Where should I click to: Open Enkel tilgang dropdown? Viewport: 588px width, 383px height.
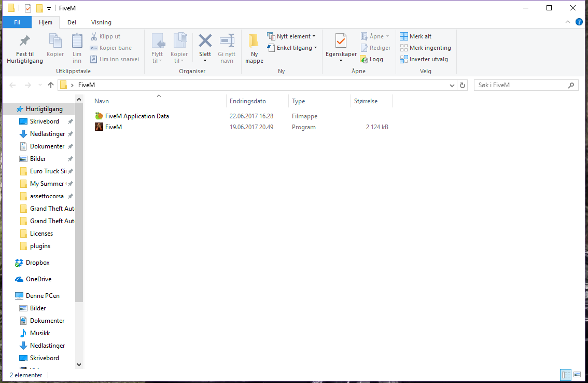pyautogui.click(x=292, y=48)
